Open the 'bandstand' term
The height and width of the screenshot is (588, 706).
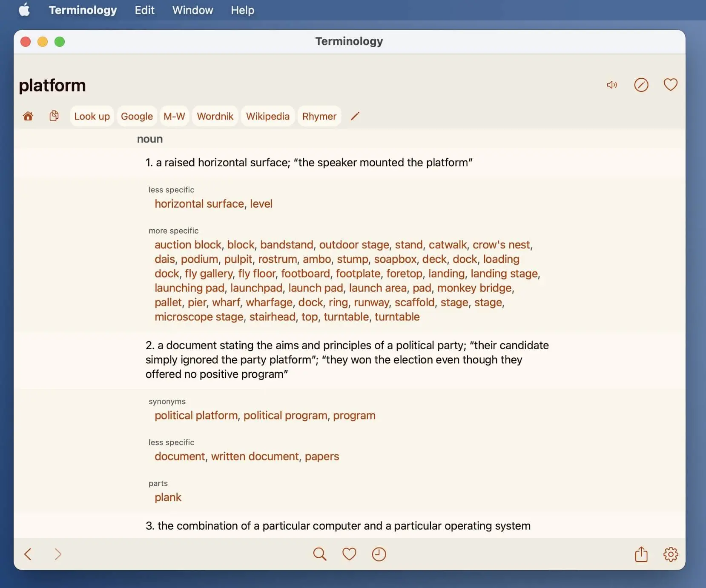[x=287, y=245]
